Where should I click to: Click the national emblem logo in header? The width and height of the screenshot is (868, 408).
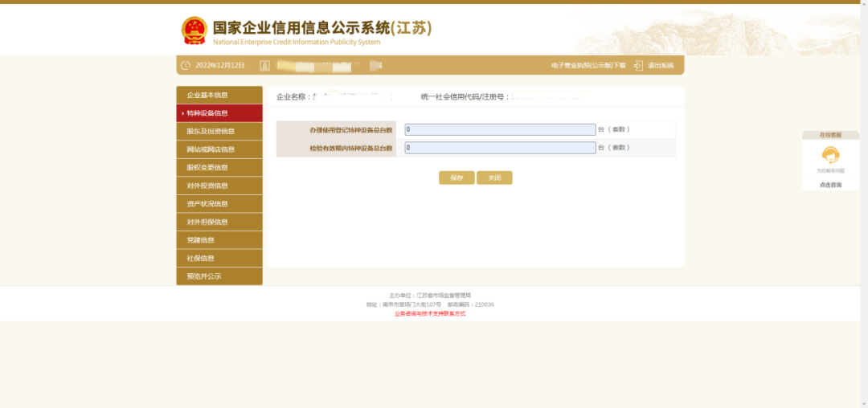194,31
